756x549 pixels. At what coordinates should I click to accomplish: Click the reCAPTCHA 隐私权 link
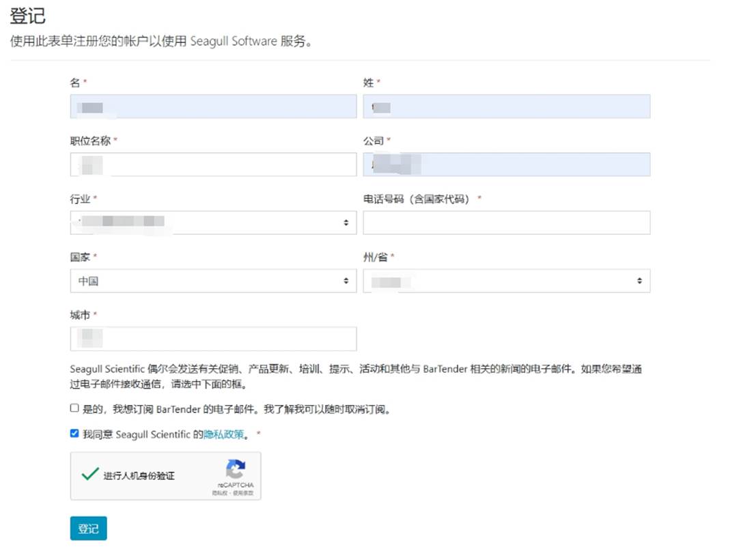coord(219,493)
